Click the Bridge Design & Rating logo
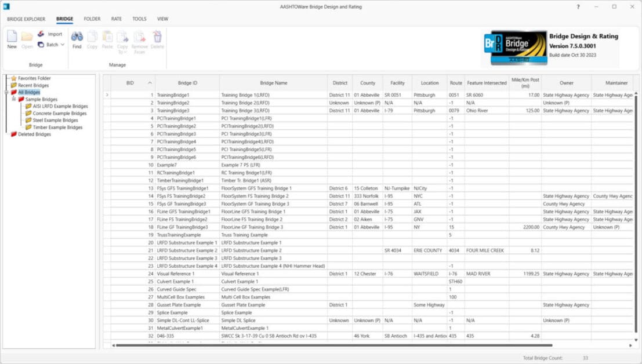This screenshot has width=642, height=364. point(516,48)
